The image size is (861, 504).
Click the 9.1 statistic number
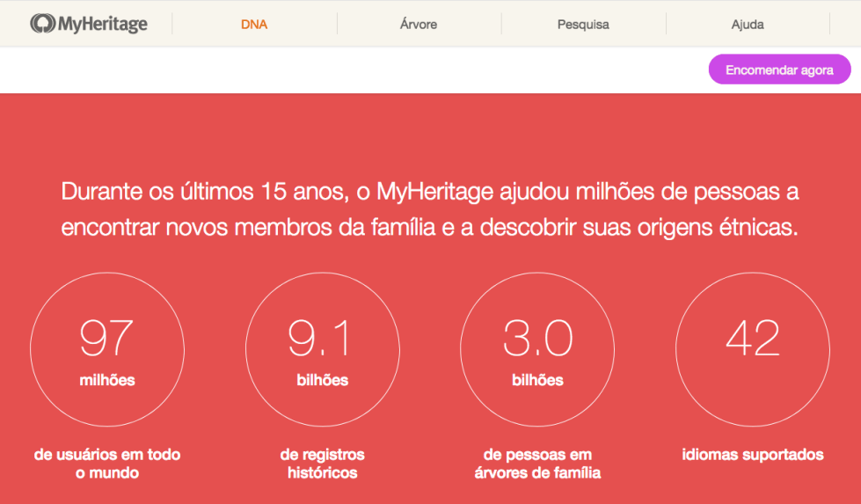tap(321, 338)
